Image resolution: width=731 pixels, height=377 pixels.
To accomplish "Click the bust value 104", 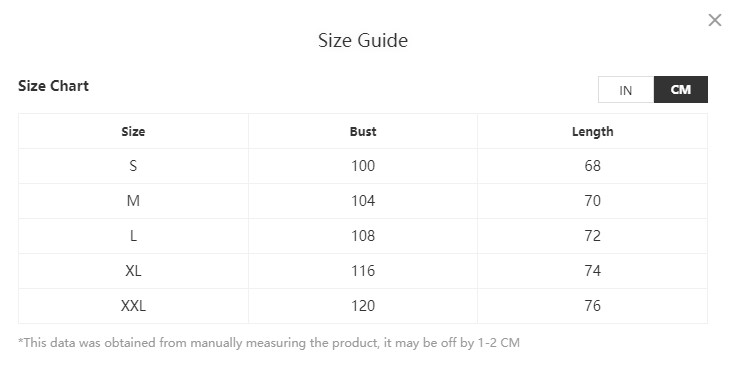I will [363, 201].
